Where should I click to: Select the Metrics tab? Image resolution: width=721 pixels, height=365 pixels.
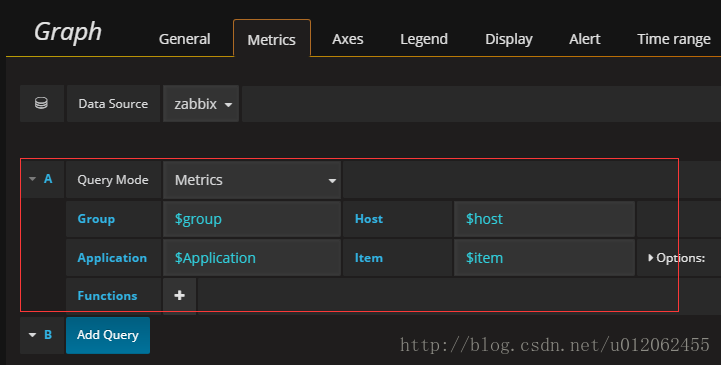pos(272,39)
